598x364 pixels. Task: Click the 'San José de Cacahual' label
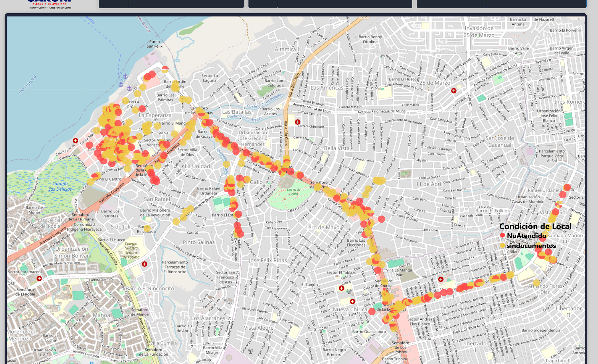500,141
